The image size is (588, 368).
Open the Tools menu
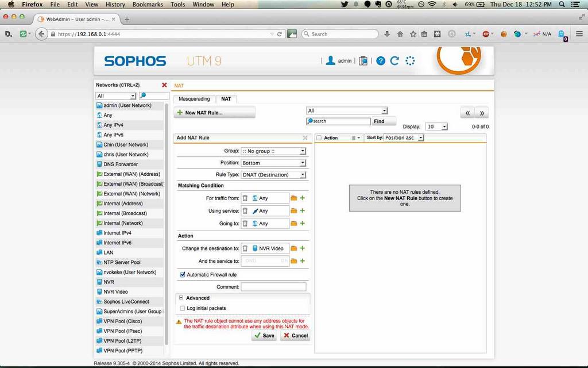(x=178, y=5)
